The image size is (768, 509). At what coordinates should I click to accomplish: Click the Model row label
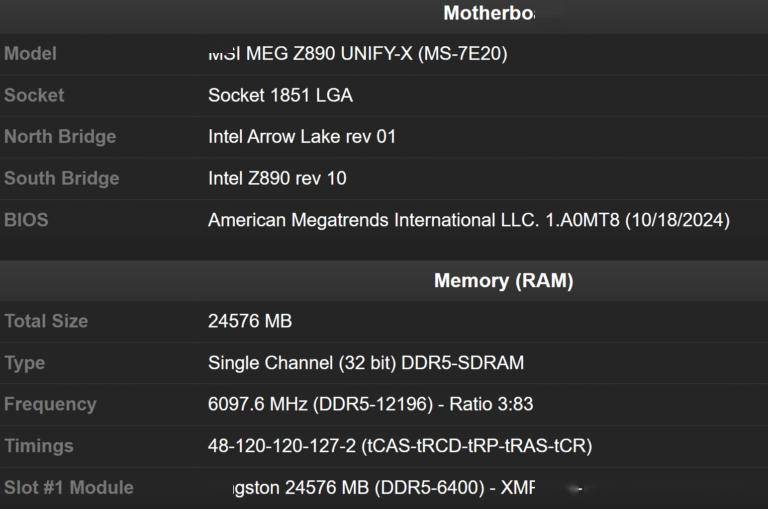point(30,53)
